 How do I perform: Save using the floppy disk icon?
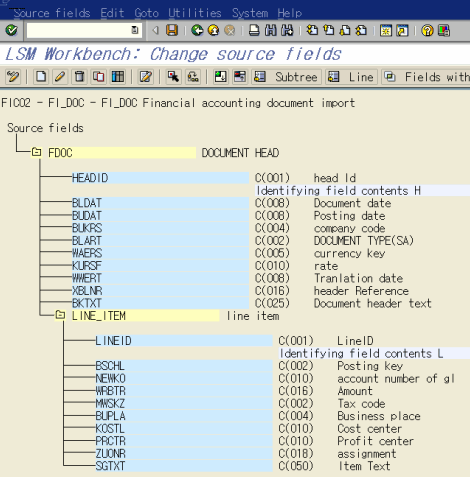click(x=172, y=31)
